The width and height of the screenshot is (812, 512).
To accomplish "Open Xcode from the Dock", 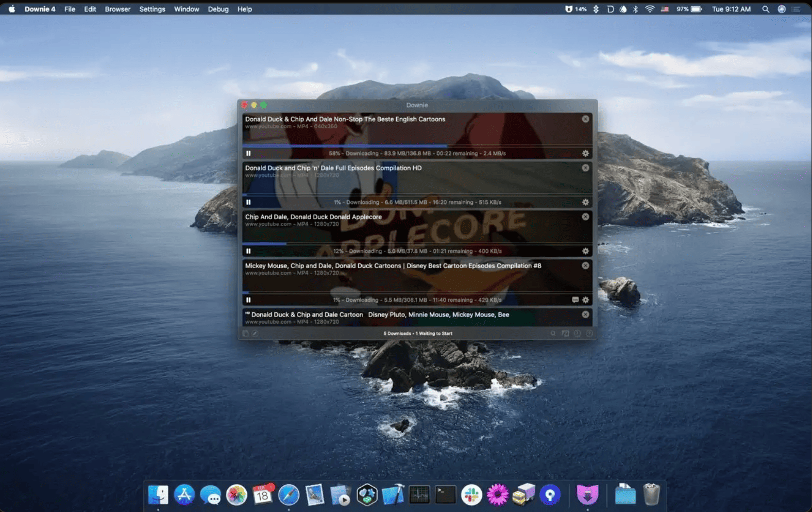I will pyautogui.click(x=393, y=495).
